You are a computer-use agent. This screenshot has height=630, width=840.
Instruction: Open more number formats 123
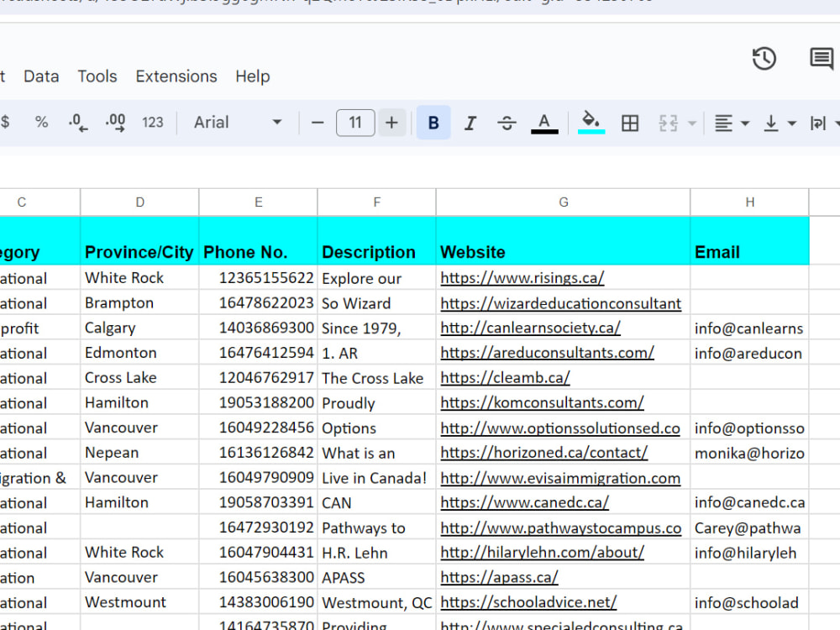pos(153,122)
